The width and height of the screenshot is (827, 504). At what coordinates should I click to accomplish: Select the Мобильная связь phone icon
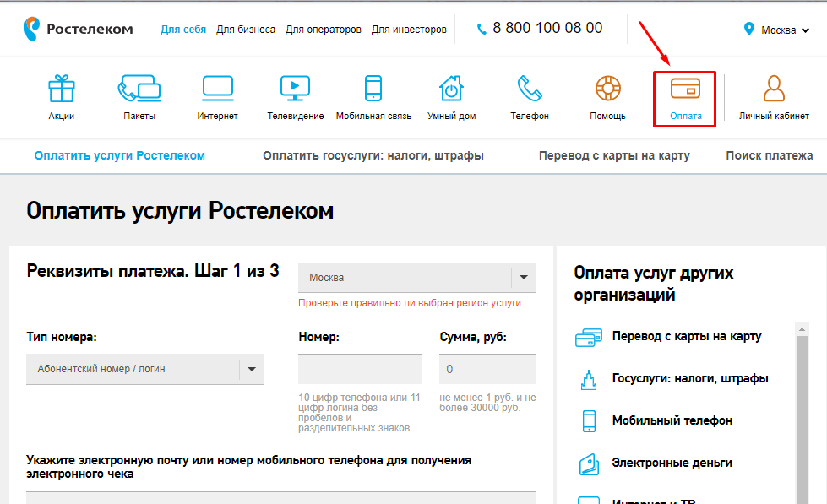coord(373,89)
